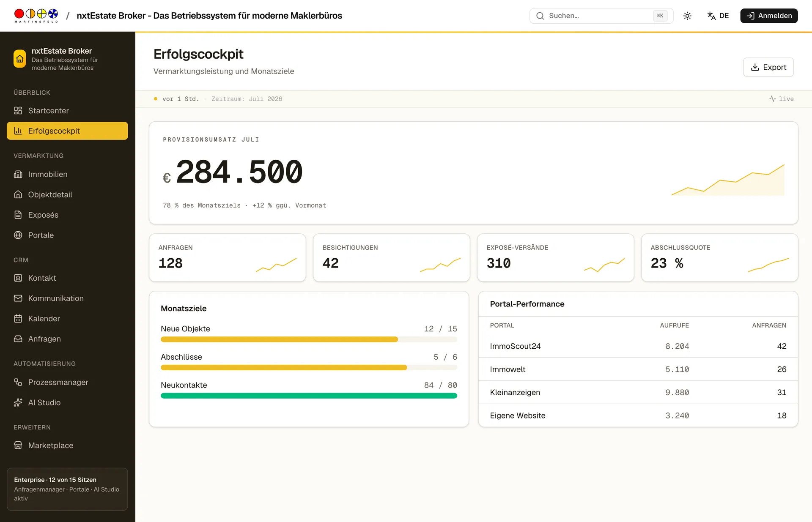
Task: Click the Anmelden button
Action: pyautogui.click(x=769, y=16)
